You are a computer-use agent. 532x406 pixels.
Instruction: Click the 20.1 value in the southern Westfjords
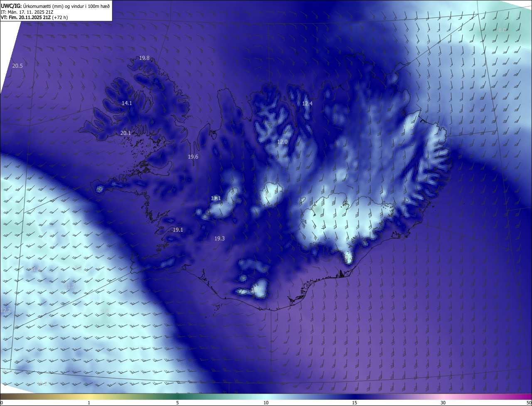point(126,133)
